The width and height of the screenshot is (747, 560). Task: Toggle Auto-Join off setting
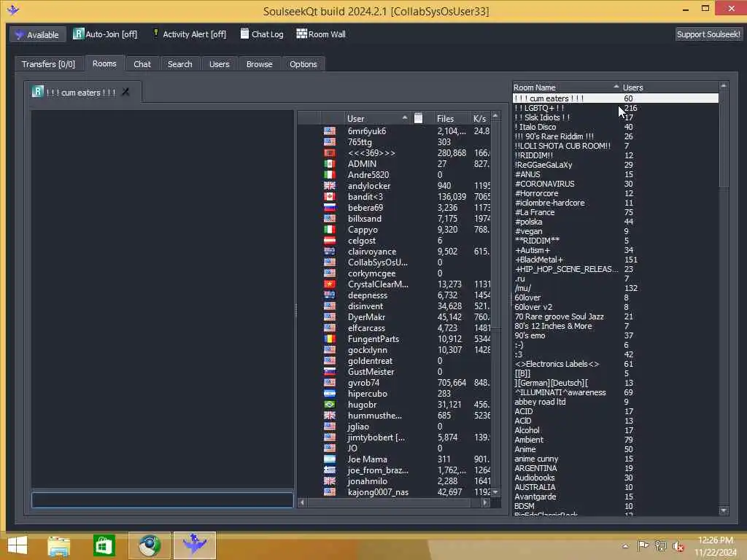105,34
